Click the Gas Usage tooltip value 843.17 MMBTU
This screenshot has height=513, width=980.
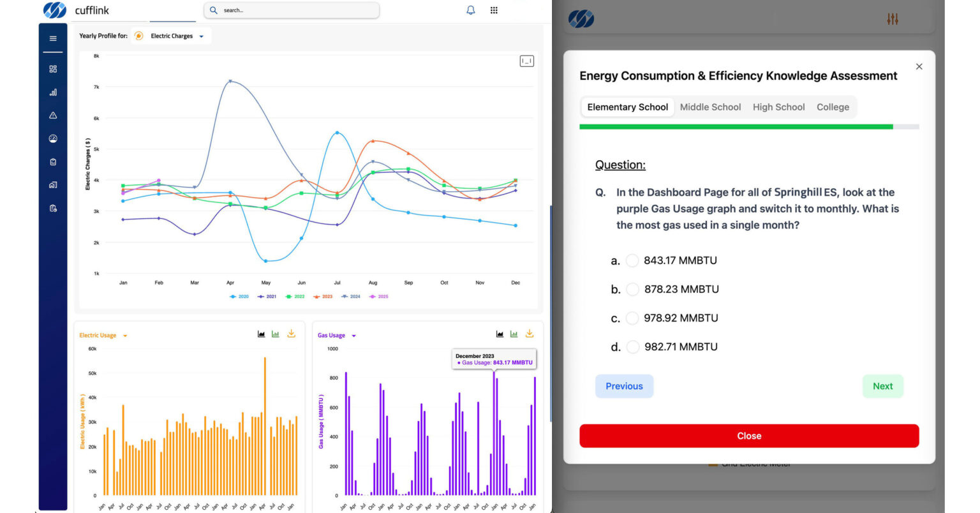(x=513, y=362)
